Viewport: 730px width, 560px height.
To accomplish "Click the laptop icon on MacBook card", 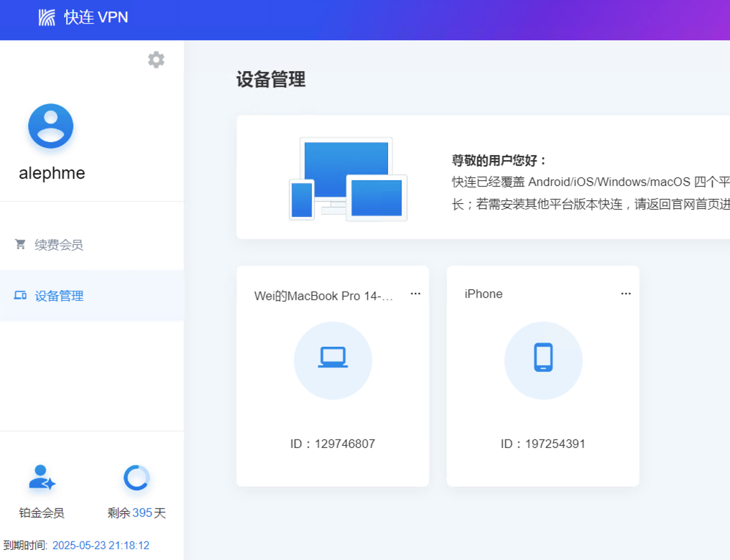I will 333,358.
